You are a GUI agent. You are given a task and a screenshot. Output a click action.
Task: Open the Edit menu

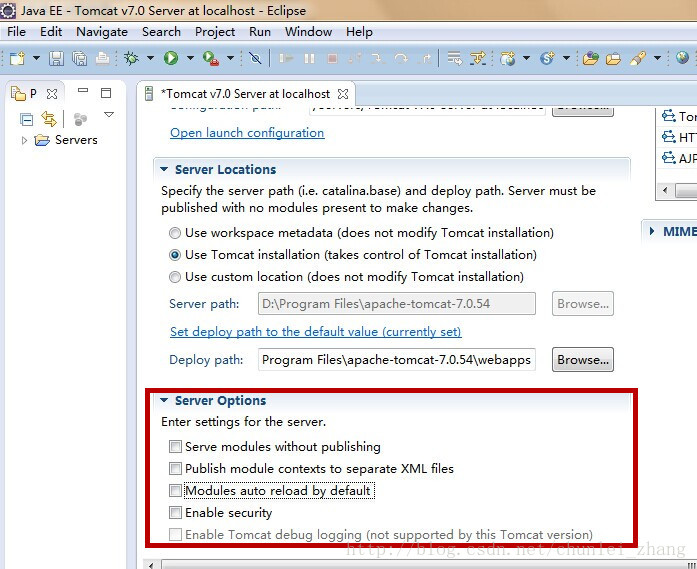pos(51,32)
